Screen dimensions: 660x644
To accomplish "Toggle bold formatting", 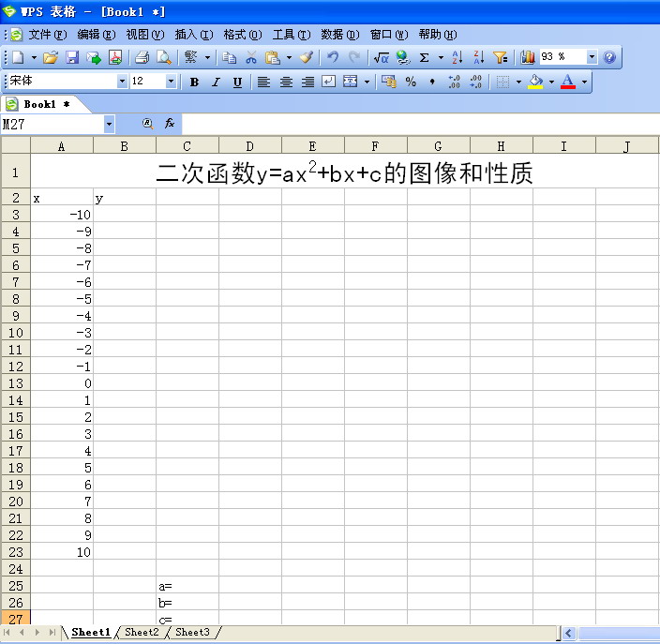I will (x=194, y=82).
